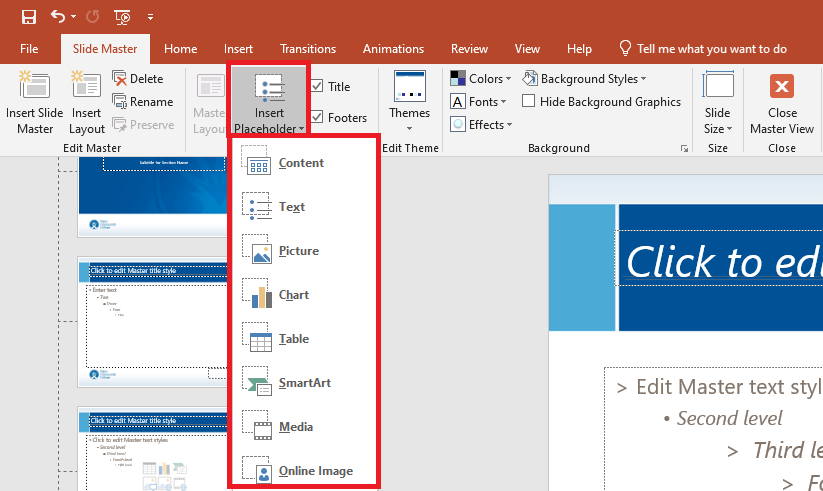Select layout thumbnail with 'Enter text' placeholder
Viewport: 823px width, 491px height.
pos(153,322)
